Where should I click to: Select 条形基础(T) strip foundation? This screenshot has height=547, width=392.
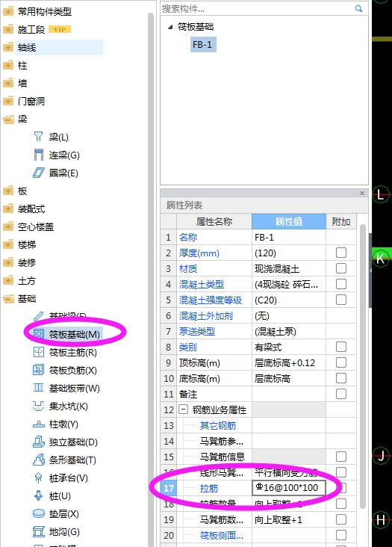point(72,460)
